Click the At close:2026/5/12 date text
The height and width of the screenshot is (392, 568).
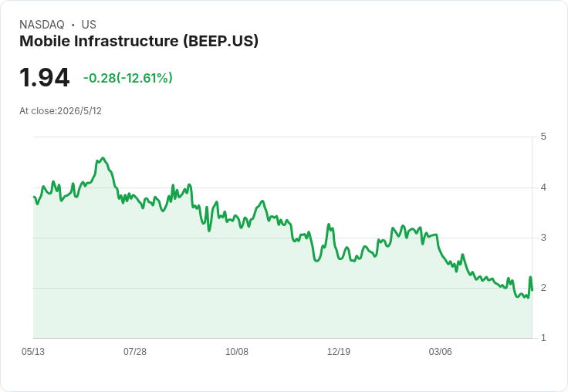[60, 111]
